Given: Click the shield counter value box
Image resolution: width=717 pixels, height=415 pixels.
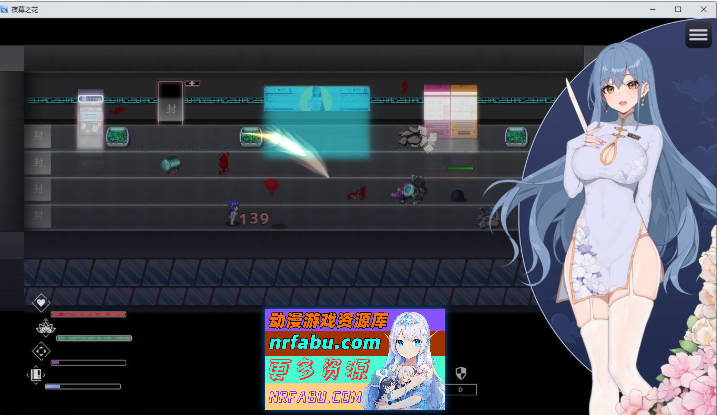Looking at the screenshot, I should [x=461, y=389].
